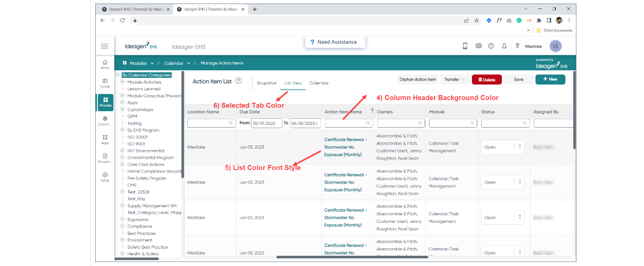
Task: Click Due Date To field
Action: point(305,123)
